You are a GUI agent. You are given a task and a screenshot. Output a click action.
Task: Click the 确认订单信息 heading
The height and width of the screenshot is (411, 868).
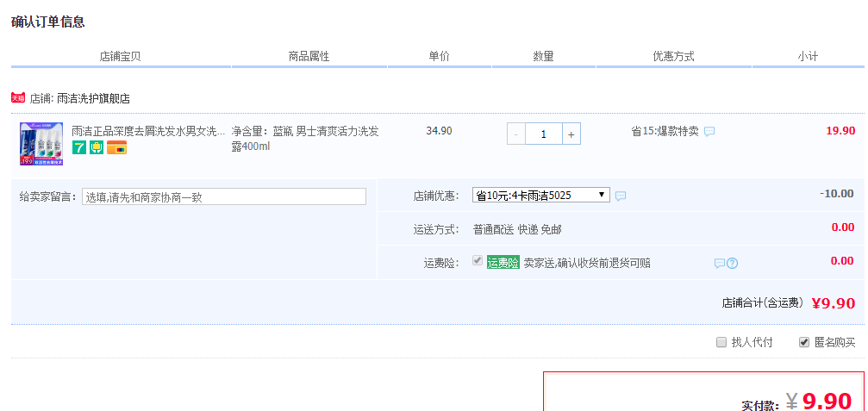(47, 22)
